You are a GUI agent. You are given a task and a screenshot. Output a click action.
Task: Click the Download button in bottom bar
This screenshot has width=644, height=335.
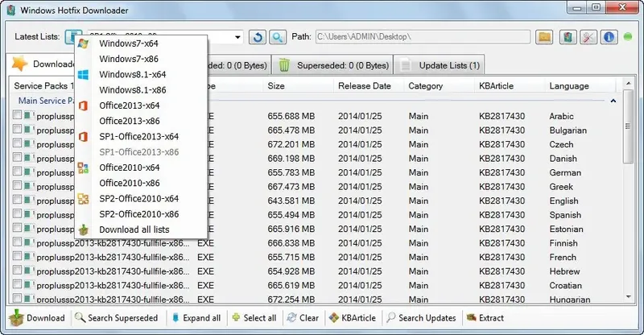point(37,318)
